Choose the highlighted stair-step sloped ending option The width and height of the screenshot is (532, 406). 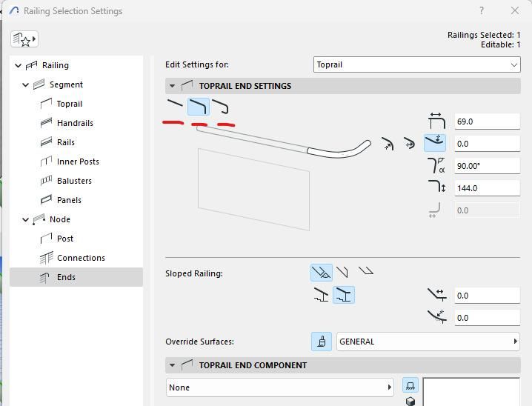[344, 294]
